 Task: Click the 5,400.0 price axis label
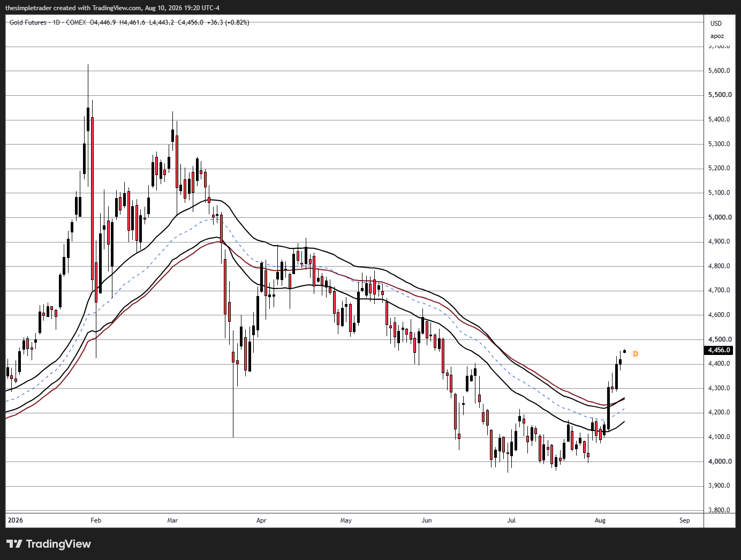(719, 119)
